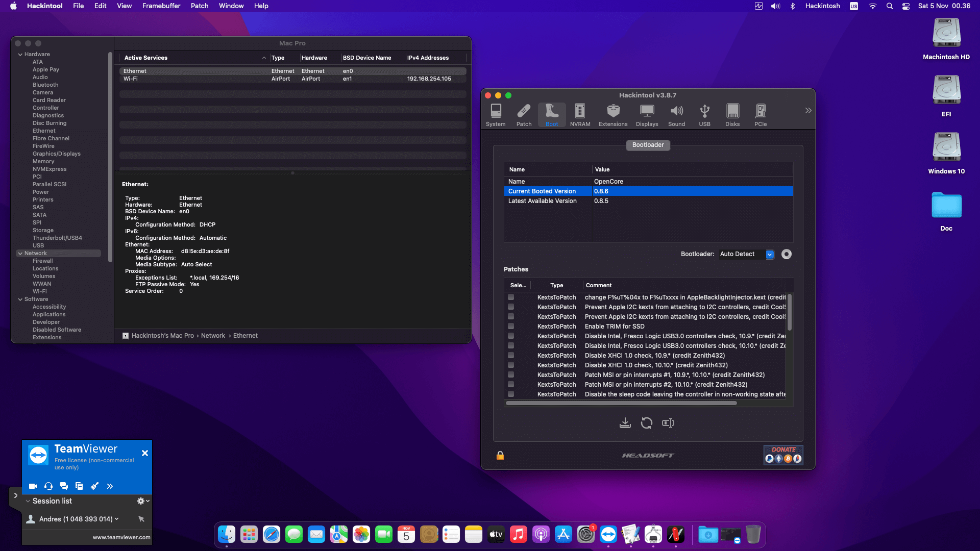
Task: Open the Patch tool in Hackintool
Action: pos(524,115)
